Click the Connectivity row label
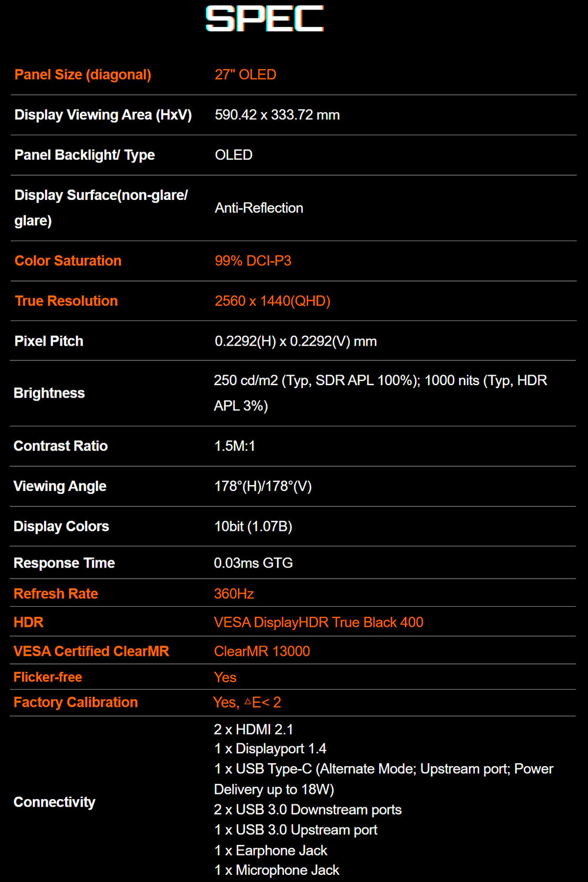Viewport: 588px width, 882px height. [54, 802]
